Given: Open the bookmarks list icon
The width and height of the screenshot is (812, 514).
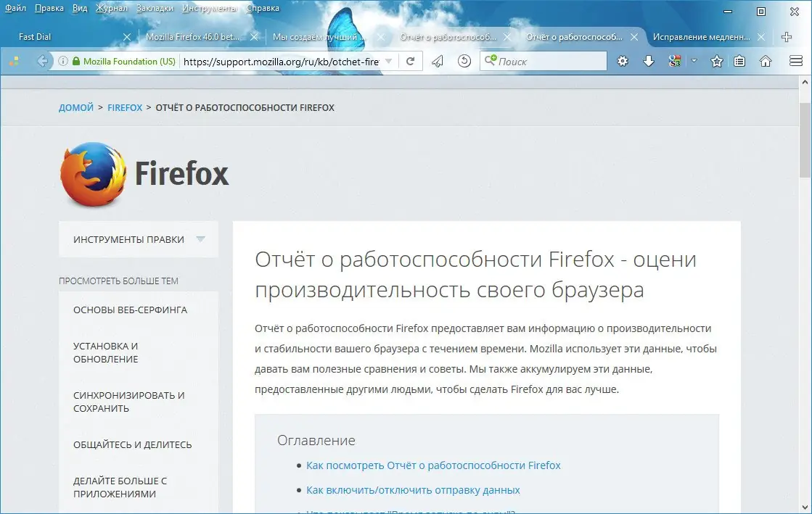Looking at the screenshot, I should pos(740,61).
